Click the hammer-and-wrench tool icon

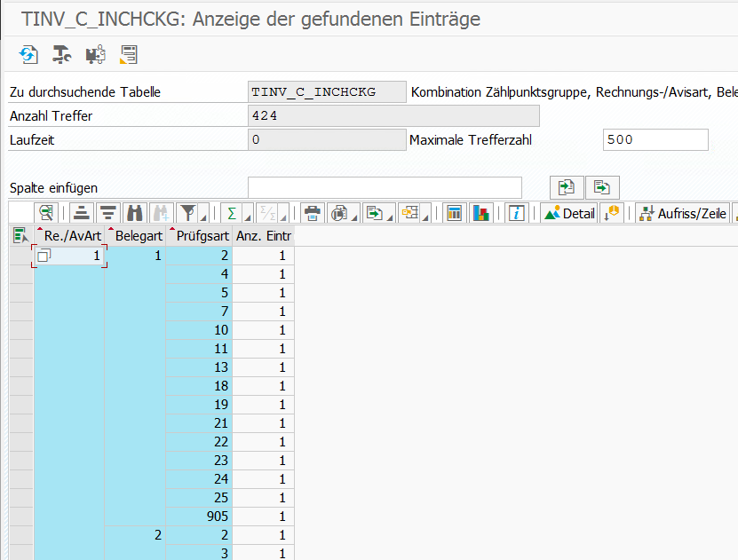click(x=61, y=55)
